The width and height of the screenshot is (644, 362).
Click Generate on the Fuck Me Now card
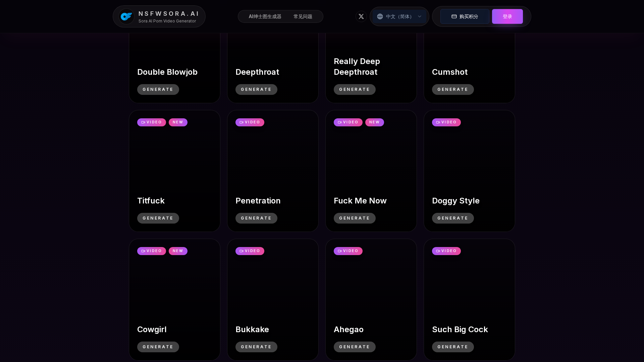355,218
